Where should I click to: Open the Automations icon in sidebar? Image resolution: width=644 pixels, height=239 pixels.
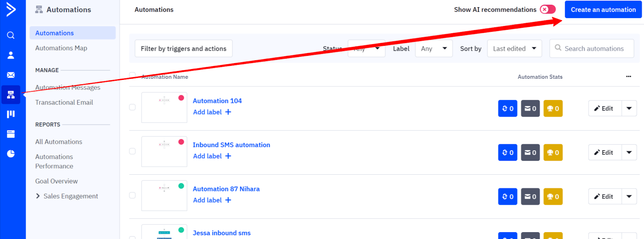click(11, 95)
